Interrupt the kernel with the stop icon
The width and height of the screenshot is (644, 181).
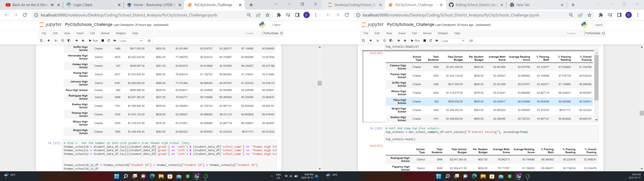pos(102,41)
